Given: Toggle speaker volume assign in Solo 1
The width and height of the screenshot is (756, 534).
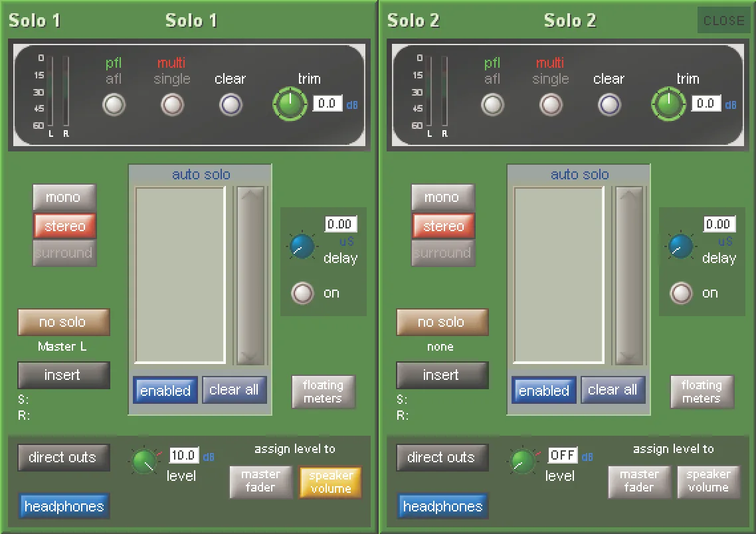Looking at the screenshot, I should (x=331, y=482).
